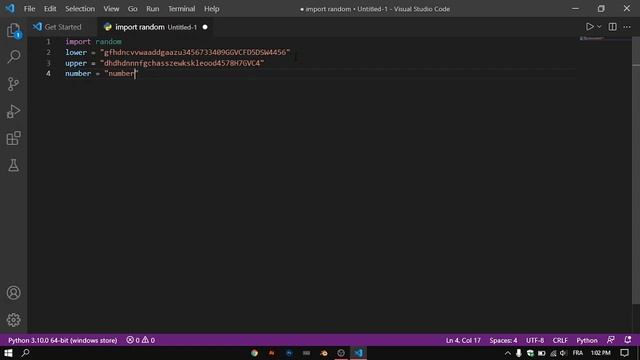Open the Explorer view in activity bar

coord(13,31)
